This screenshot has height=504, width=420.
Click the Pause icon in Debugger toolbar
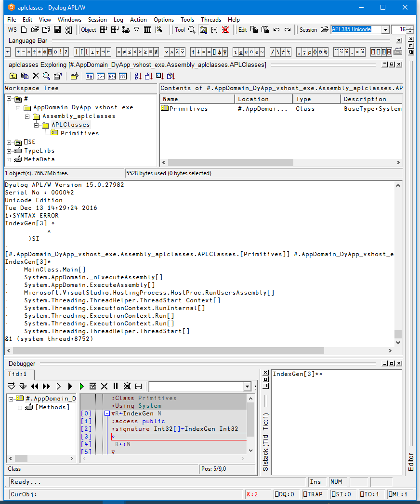pos(116,386)
